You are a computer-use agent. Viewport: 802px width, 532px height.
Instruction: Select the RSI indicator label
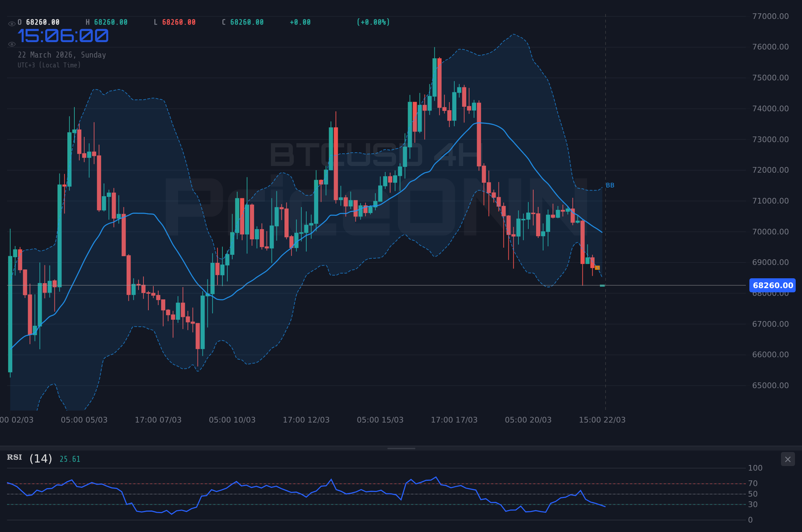pyautogui.click(x=14, y=458)
